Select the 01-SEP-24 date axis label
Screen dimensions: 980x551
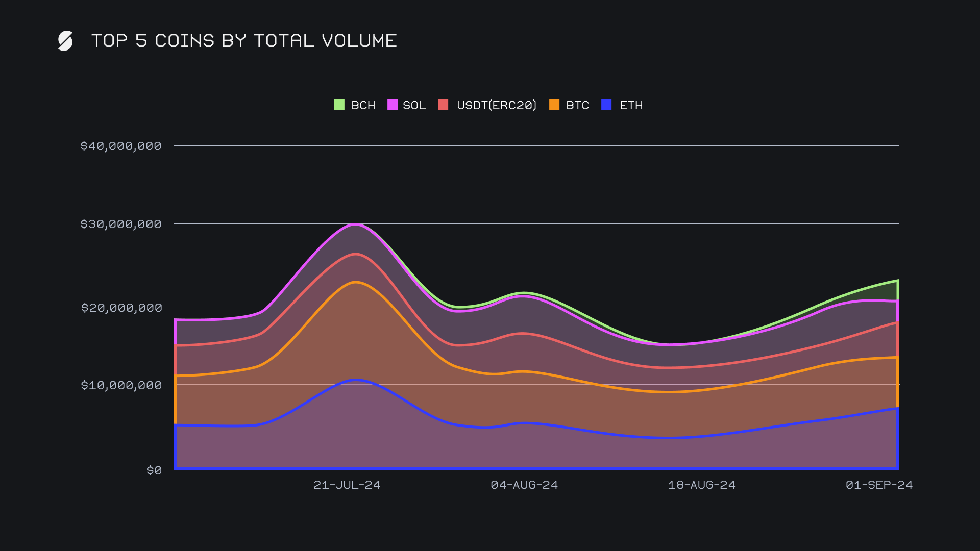coord(879,485)
